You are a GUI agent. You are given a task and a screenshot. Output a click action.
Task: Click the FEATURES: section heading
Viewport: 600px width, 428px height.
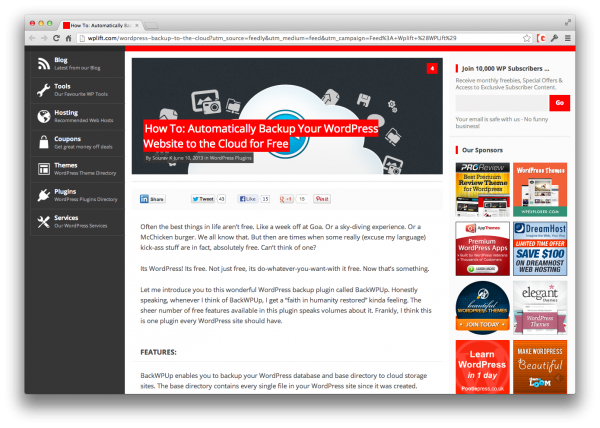[158, 352]
